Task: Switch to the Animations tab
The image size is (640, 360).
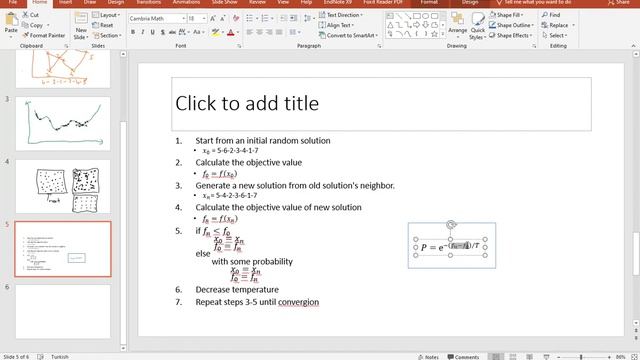Action: point(186,2)
